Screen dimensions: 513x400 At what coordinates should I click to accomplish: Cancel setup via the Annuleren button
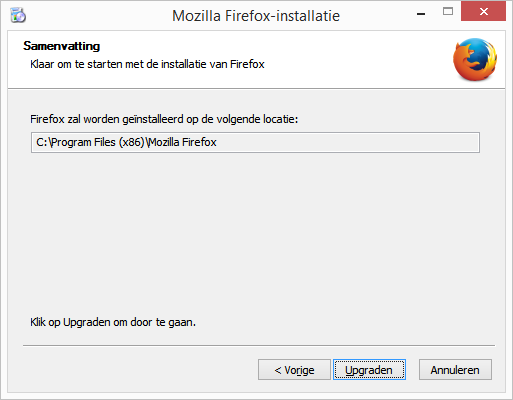455,369
